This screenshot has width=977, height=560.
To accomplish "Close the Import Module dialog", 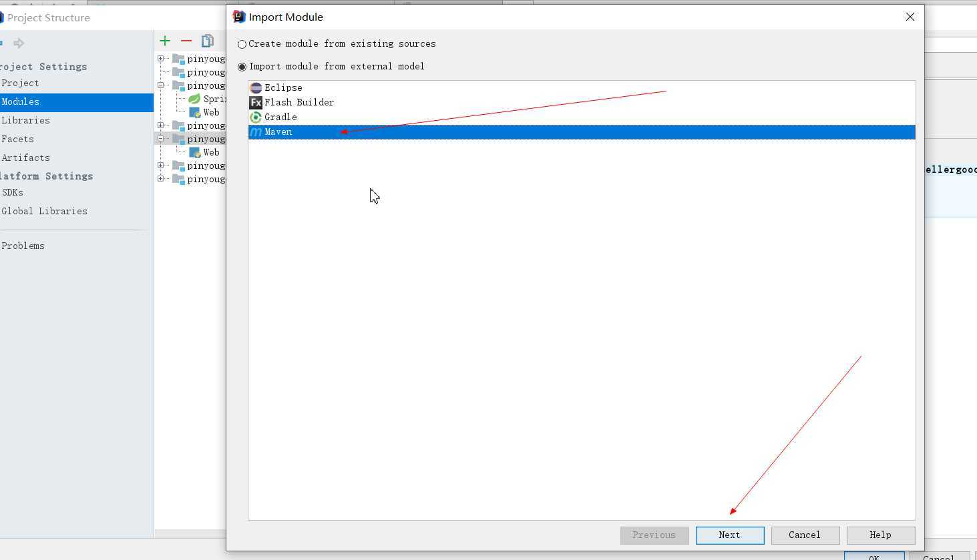I will point(910,17).
